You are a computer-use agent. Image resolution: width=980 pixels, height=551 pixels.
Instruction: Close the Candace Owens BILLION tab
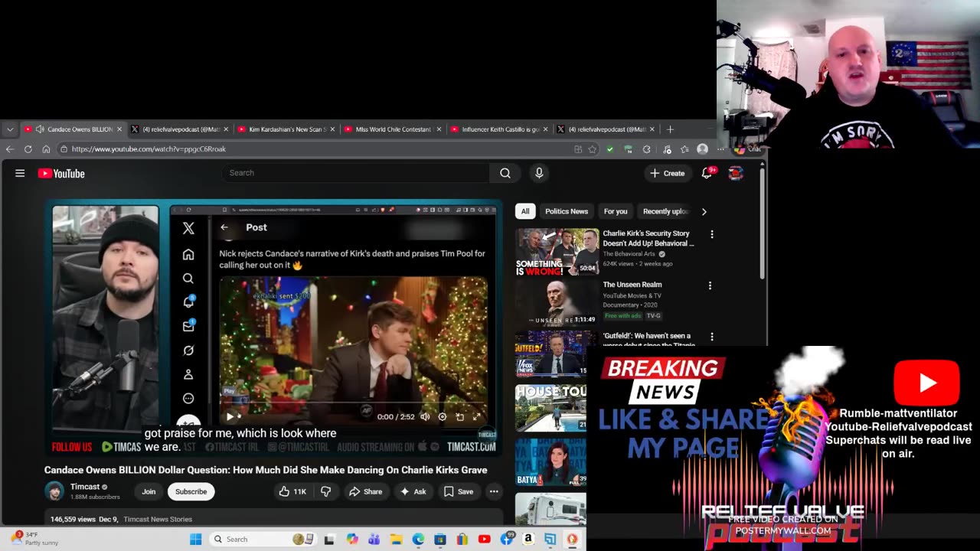coord(119,129)
